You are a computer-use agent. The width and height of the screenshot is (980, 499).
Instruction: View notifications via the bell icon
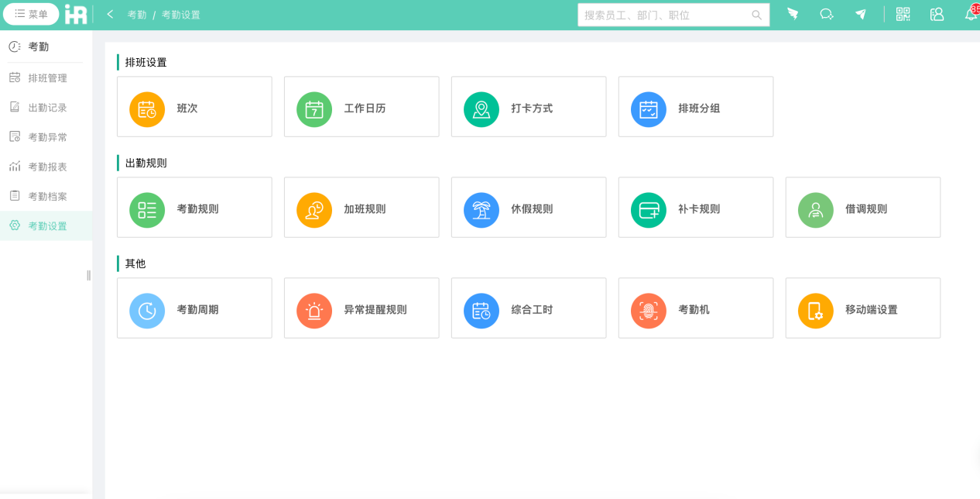[x=970, y=13]
